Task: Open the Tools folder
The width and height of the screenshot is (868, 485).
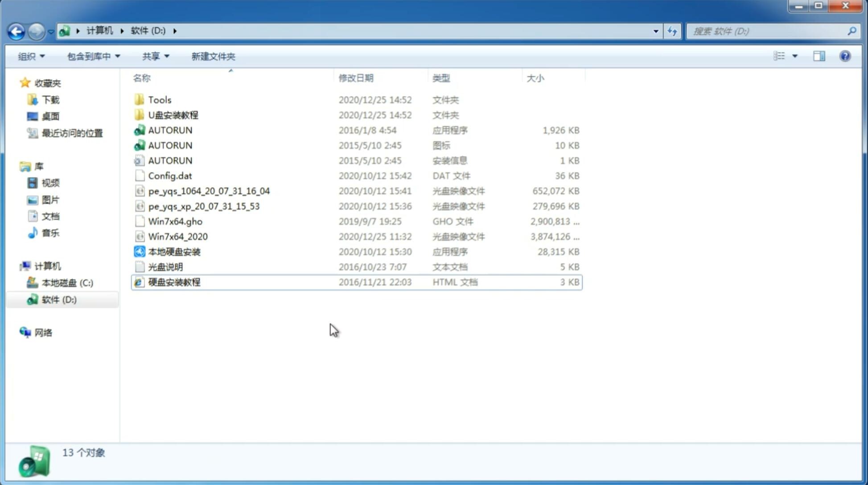Action: point(159,99)
